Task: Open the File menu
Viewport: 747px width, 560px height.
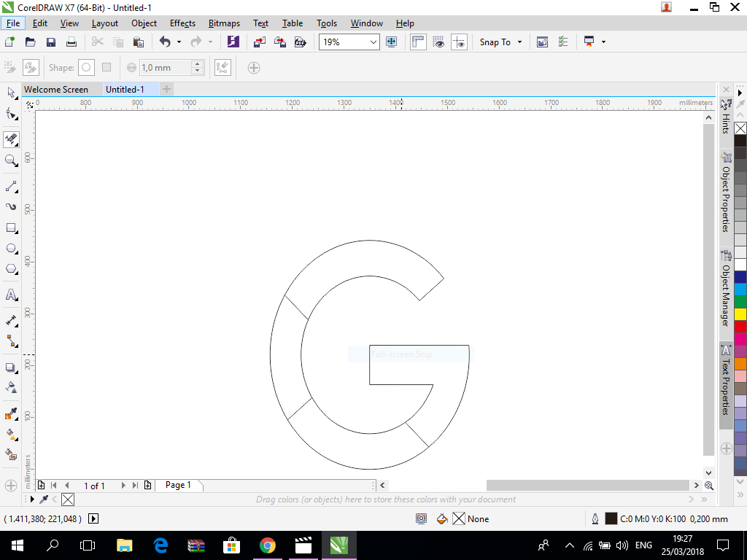Action: coord(13,23)
